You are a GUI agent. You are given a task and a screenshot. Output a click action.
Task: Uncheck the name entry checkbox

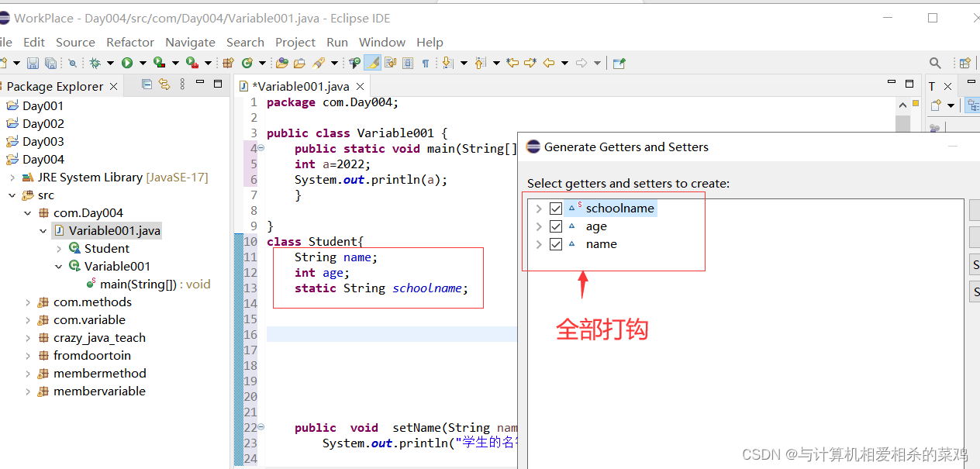pos(556,243)
